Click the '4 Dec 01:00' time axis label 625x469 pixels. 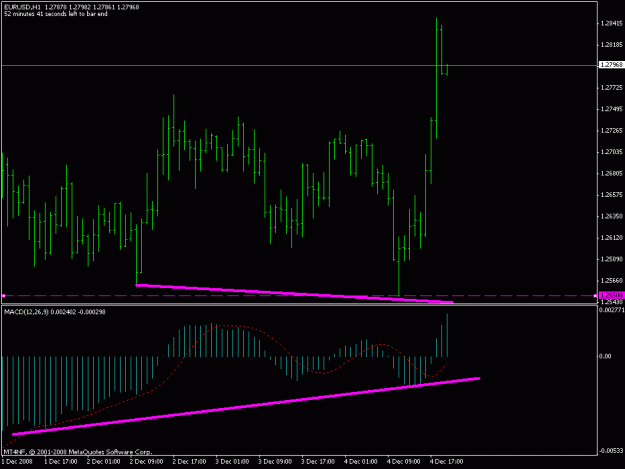pyautogui.click(x=360, y=462)
